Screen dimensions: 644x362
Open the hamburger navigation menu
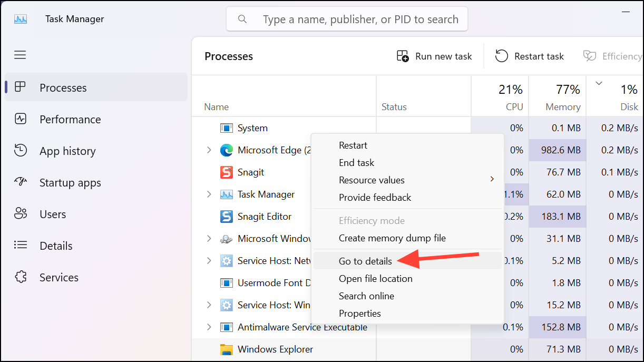(x=20, y=55)
